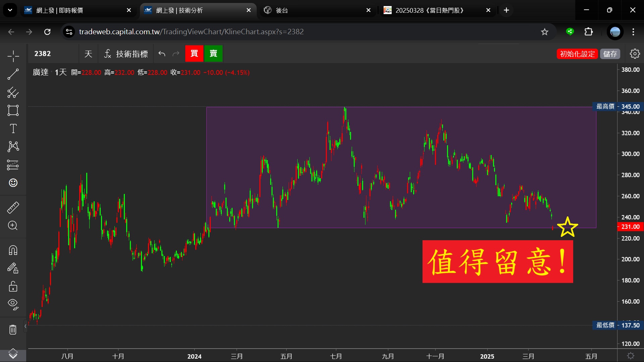Open the emoji icon tool

tap(13, 183)
